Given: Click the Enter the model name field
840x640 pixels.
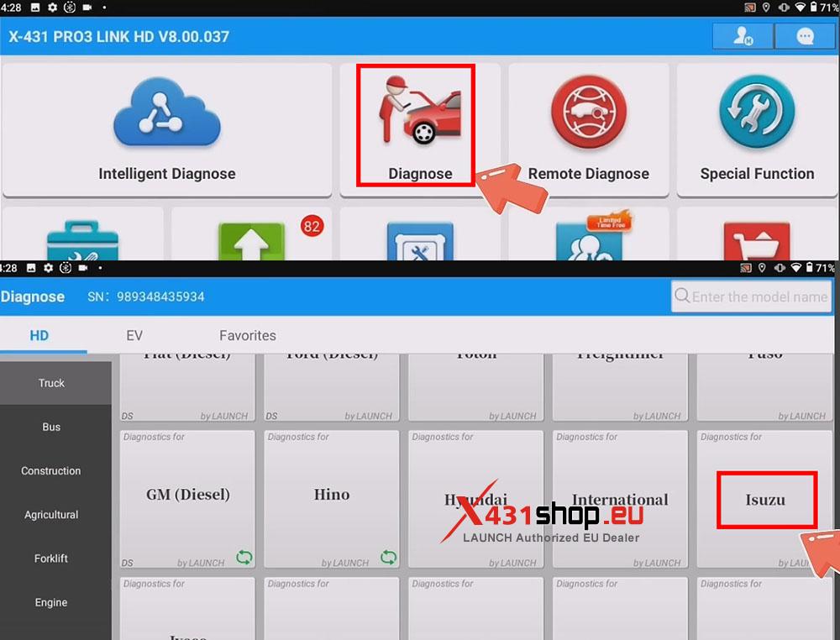Looking at the screenshot, I should pos(751,296).
